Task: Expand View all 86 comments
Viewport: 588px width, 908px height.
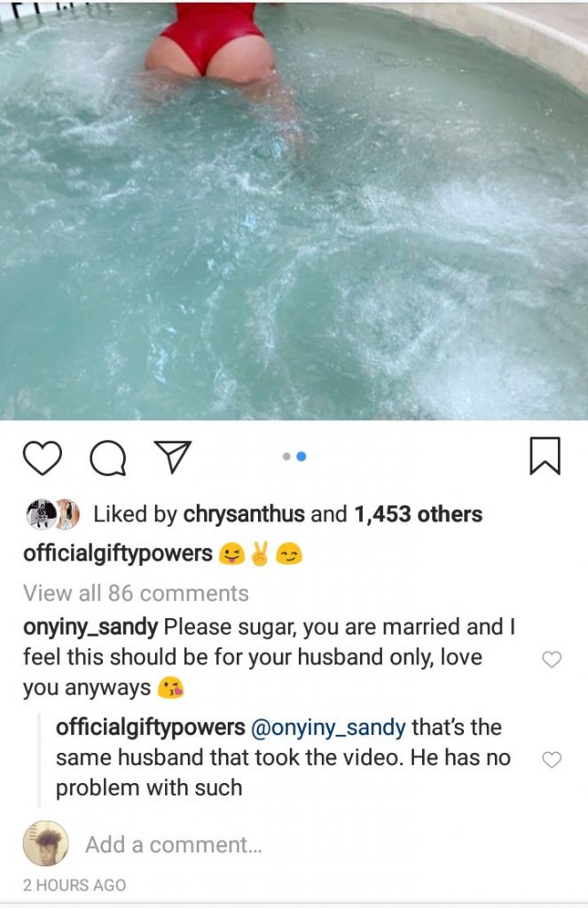Action: point(136,592)
